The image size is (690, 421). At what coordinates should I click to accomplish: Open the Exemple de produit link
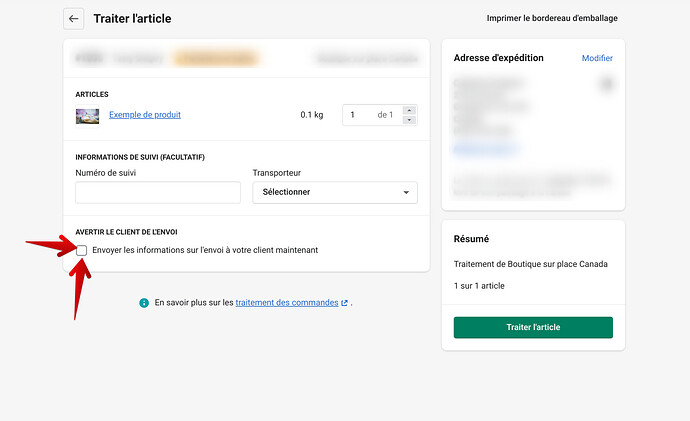pos(145,115)
